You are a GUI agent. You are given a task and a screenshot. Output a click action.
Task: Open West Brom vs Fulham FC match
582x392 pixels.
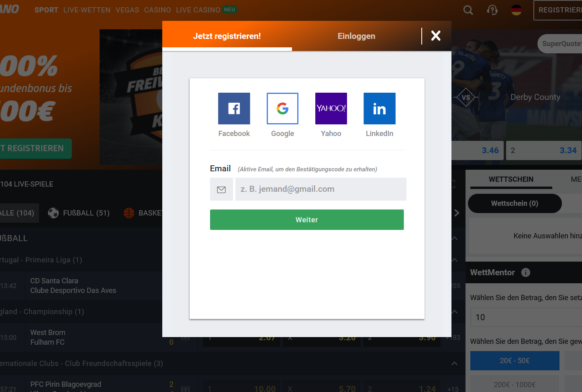(48, 337)
